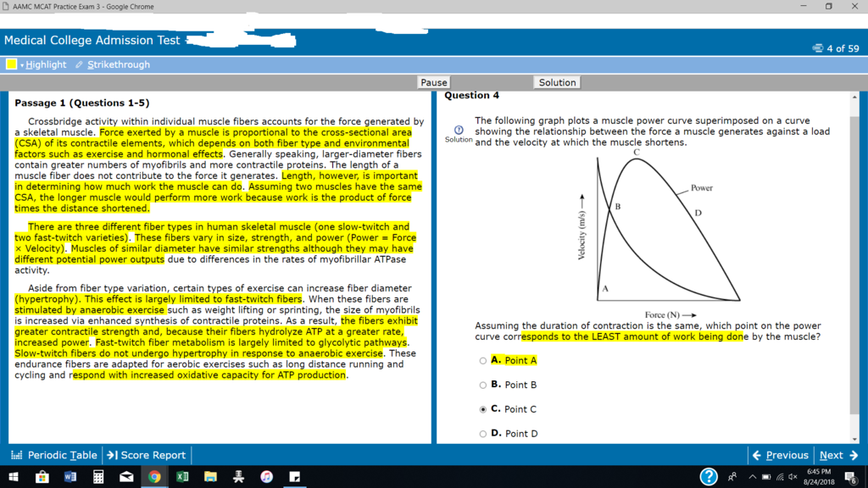Click the yellow highlight color swatch
Screen dimensions: 868x488
pyautogui.click(x=11, y=64)
